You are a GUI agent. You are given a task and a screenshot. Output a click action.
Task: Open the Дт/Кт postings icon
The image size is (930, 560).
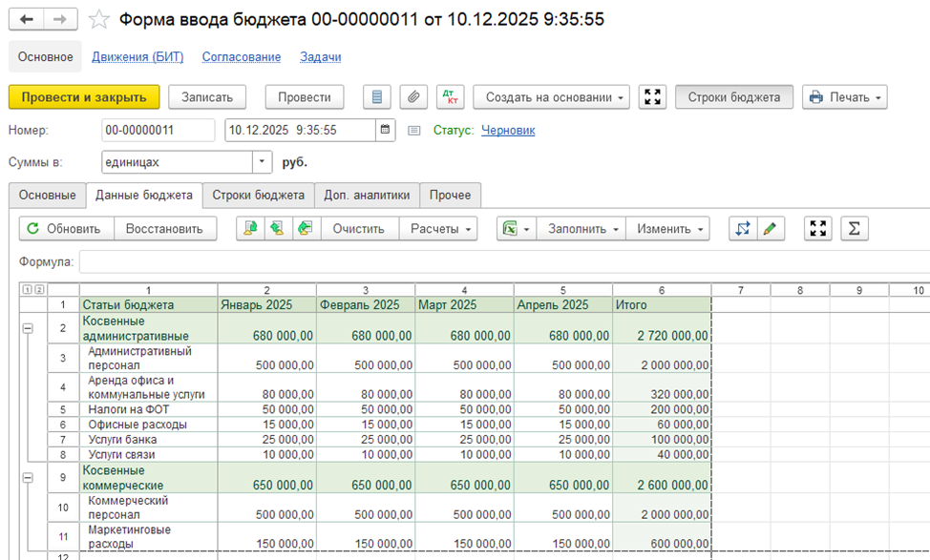[x=450, y=97]
